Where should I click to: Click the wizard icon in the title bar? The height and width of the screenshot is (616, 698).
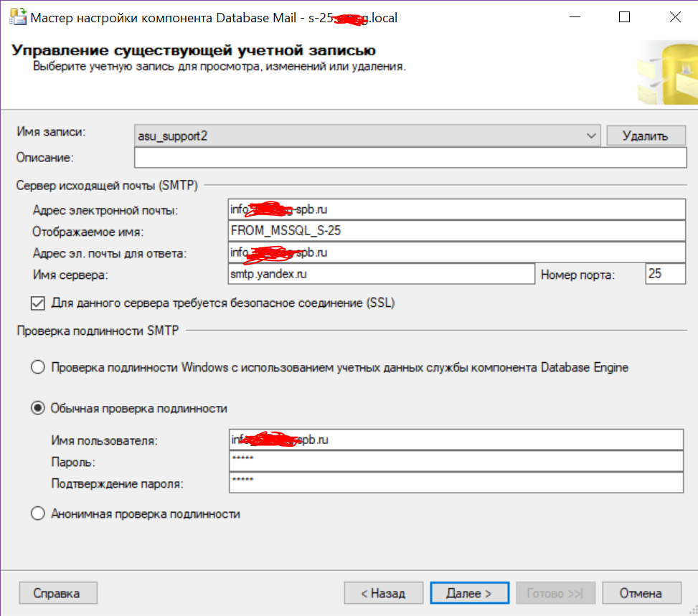coord(16,17)
